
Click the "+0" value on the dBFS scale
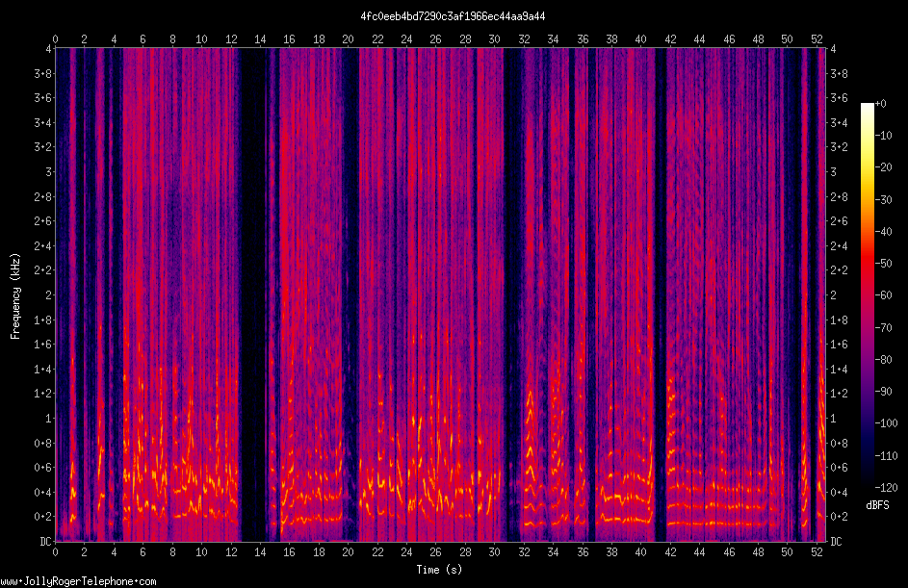pos(880,104)
